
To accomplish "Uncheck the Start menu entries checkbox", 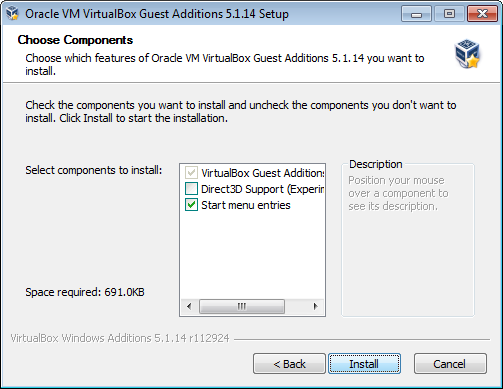I will point(191,205).
